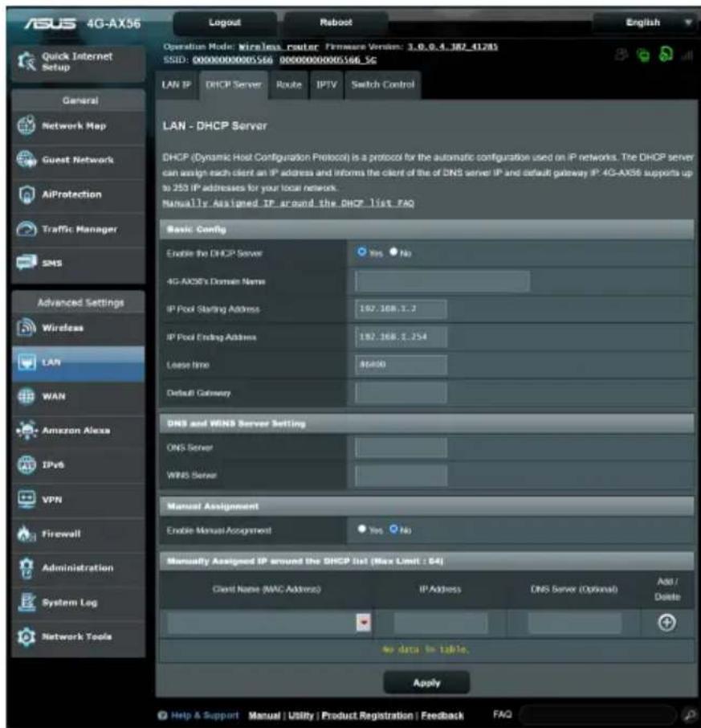Click the Reboot button
Screen dimensions: 701x728
click(336, 22)
